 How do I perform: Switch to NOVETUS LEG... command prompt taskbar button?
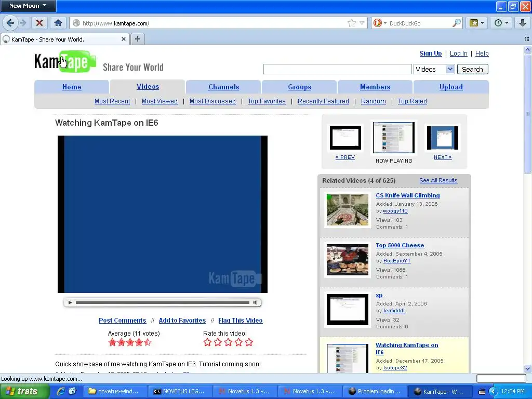pos(179,391)
